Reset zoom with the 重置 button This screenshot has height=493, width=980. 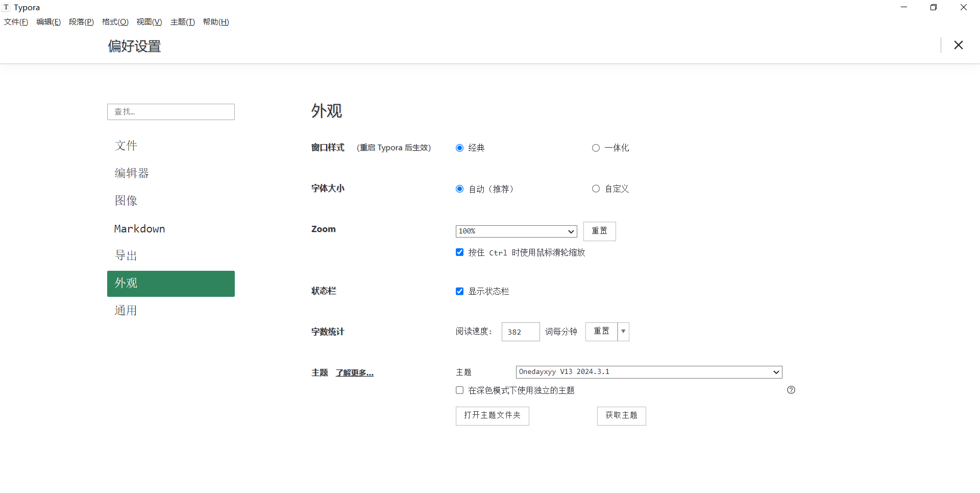point(599,231)
